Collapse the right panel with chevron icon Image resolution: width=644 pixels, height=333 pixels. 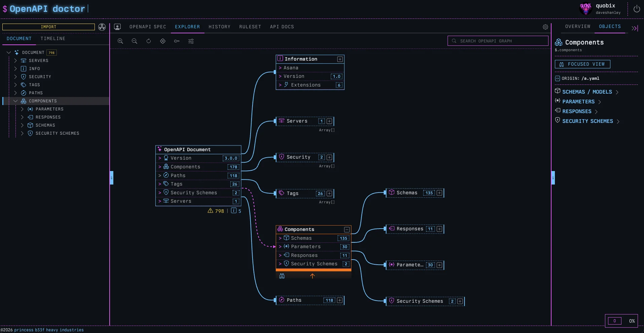635,28
